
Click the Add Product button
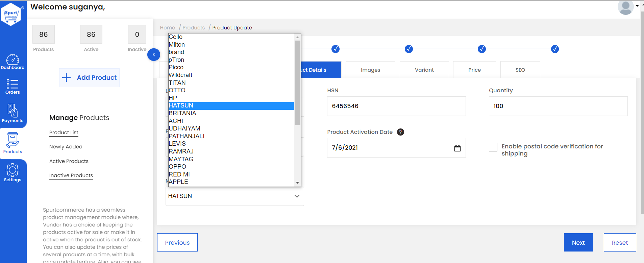coord(89,78)
